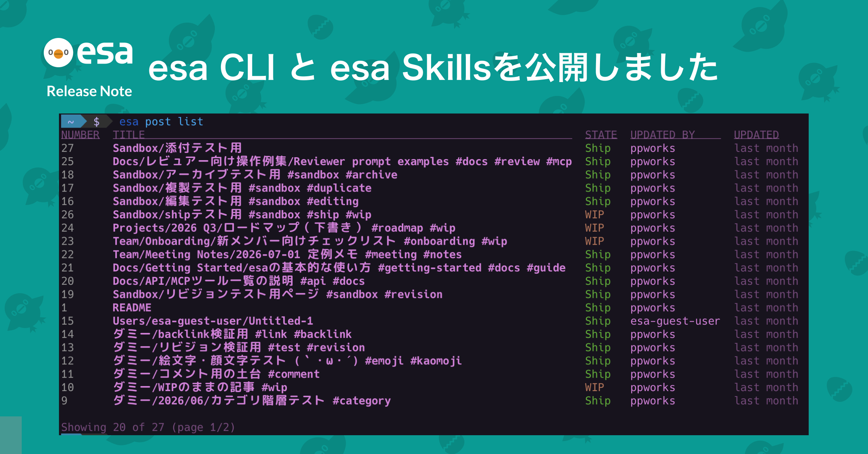Viewport: 868px width, 454px height.
Task: Select the title "Sandbox/リビジョンテスト用ページ"
Action: [x=216, y=295]
